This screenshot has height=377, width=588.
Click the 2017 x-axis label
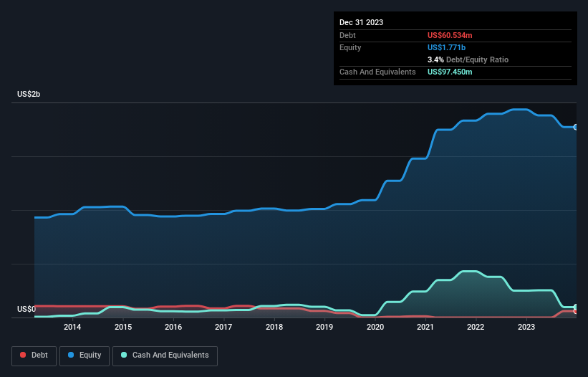coord(223,327)
